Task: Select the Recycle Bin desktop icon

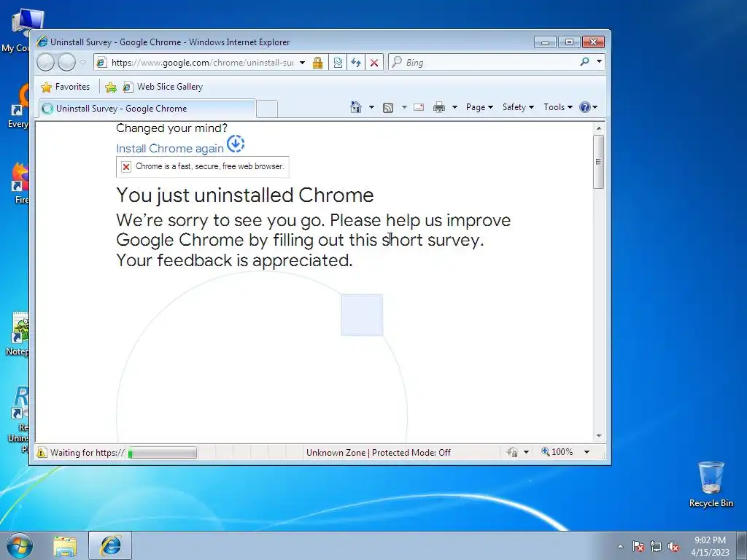Action: coord(711,484)
